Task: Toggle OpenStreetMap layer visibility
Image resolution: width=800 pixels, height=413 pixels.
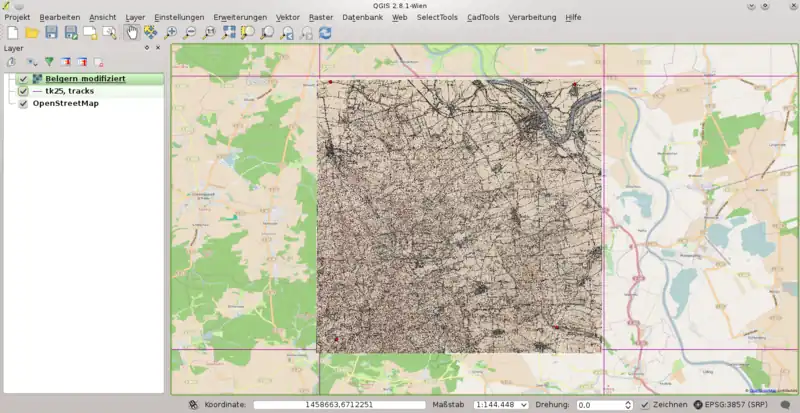Action: [x=23, y=103]
